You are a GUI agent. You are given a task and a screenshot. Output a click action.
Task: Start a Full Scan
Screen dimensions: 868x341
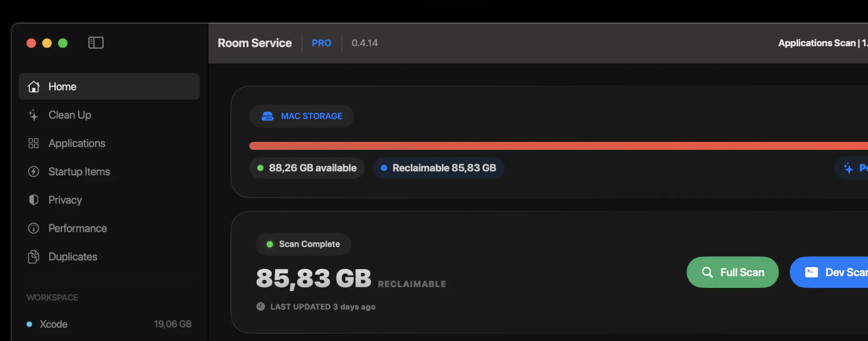coord(732,272)
